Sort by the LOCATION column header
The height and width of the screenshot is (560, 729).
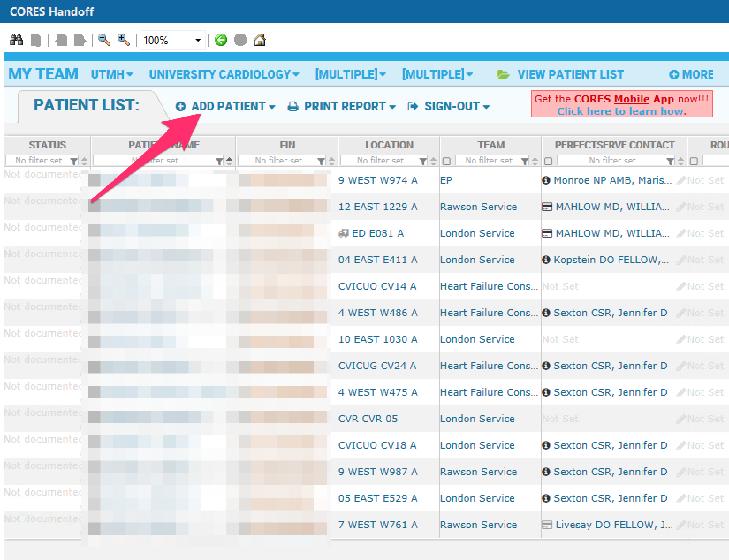coord(389,145)
